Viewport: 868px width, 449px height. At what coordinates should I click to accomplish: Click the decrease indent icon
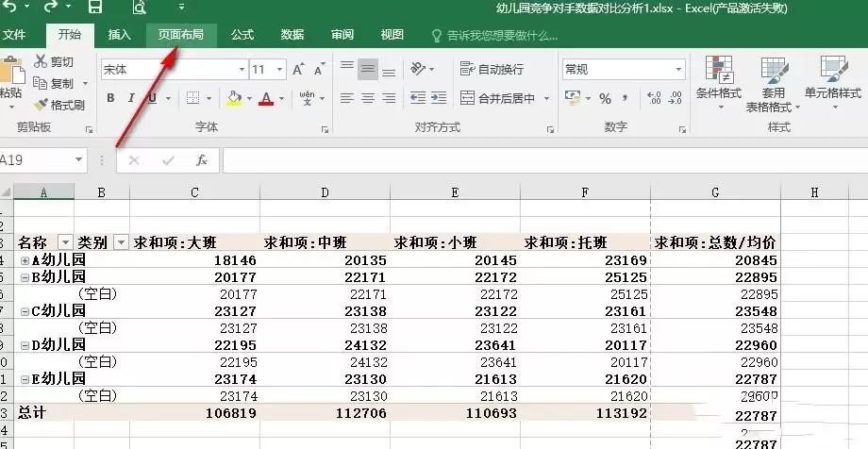tap(418, 98)
